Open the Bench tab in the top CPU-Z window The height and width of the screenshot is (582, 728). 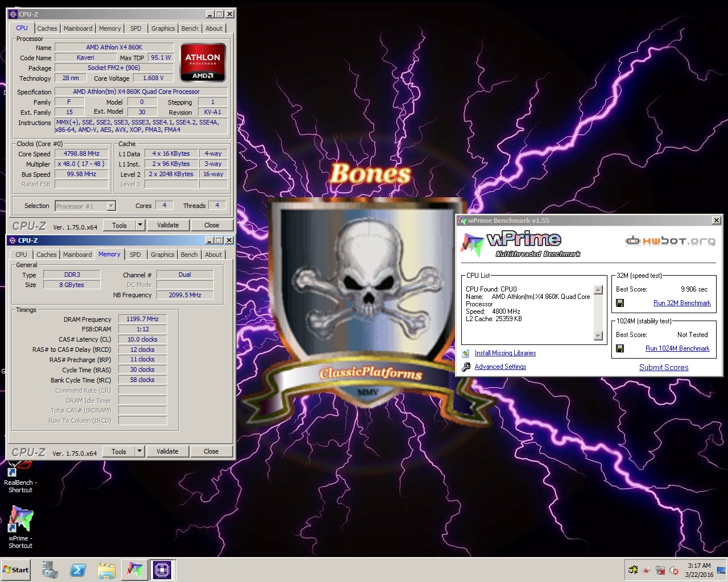tap(190, 28)
